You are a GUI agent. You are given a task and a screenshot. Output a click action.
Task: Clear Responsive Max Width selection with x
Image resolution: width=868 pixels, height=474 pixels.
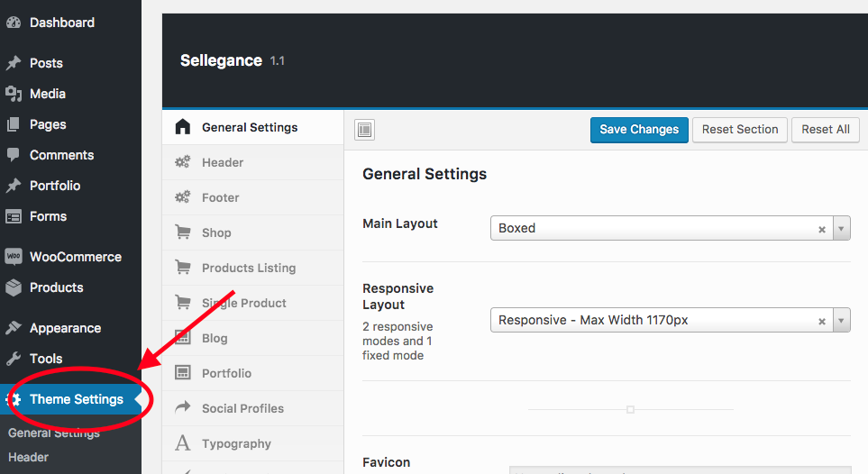822,321
